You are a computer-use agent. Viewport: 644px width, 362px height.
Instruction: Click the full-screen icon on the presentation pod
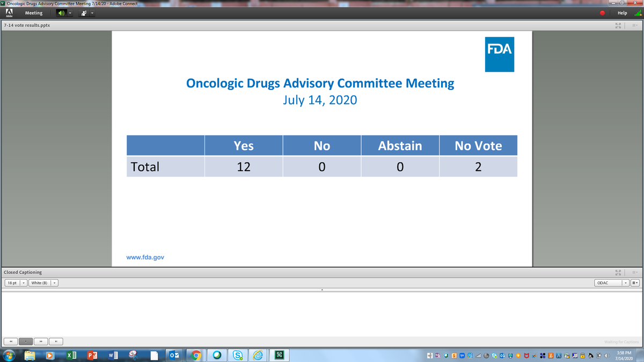[618, 25]
